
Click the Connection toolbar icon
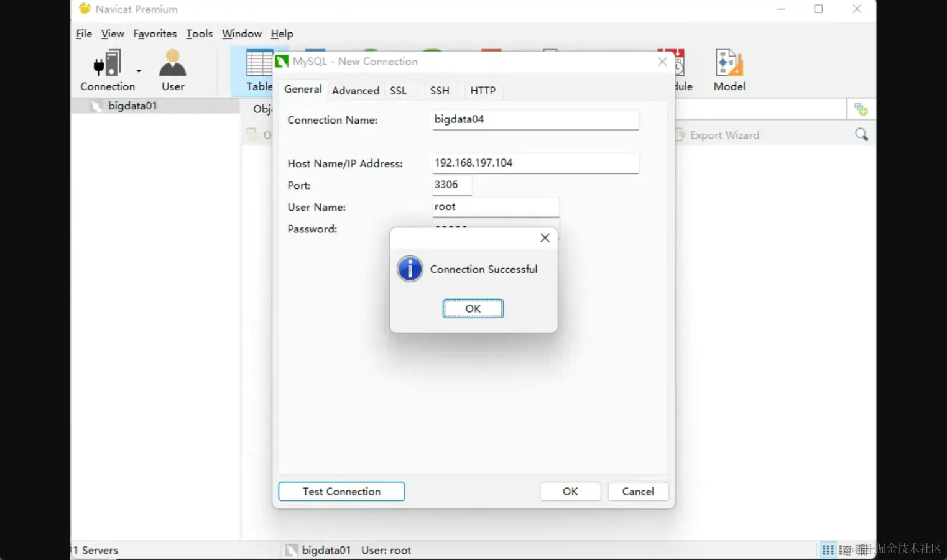107,70
